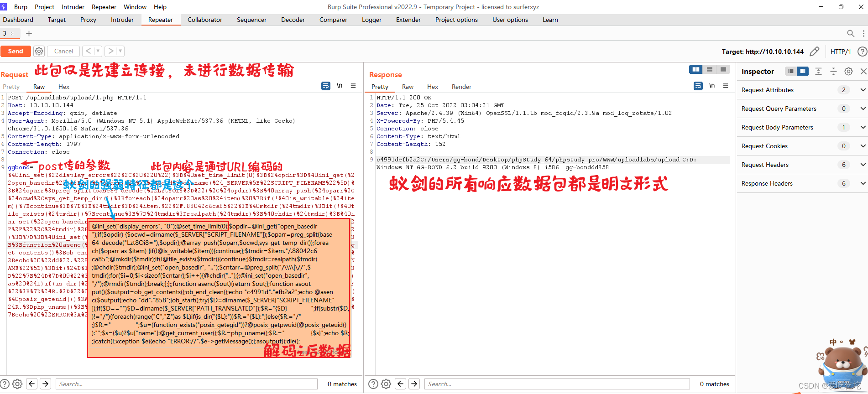Open the request editor hamburger menu
This screenshot has height=394, width=868.
[x=353, y=86]
